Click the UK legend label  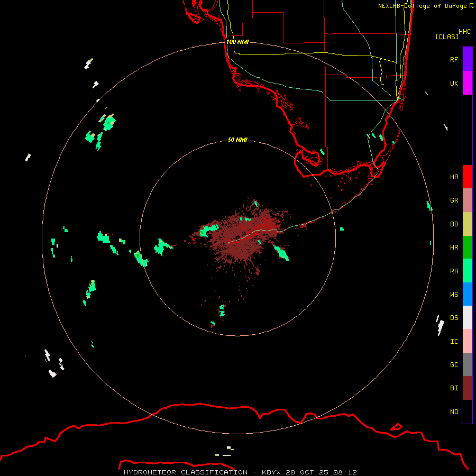(x=454, y=83)
